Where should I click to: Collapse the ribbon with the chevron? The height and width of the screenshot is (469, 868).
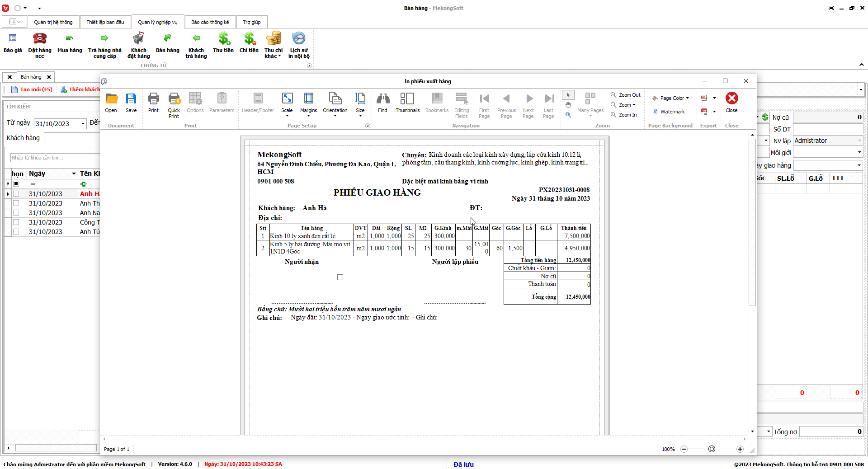[862, 65]
